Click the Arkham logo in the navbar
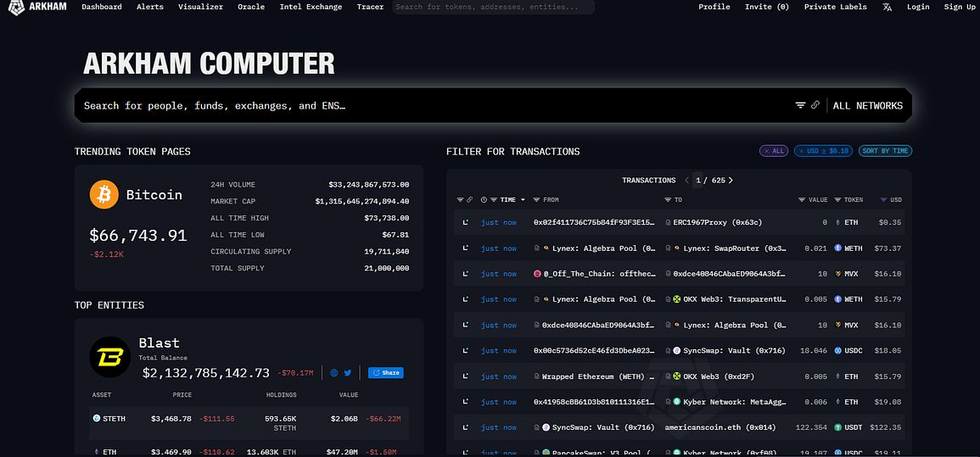The image size is (980, 457). 38,7
